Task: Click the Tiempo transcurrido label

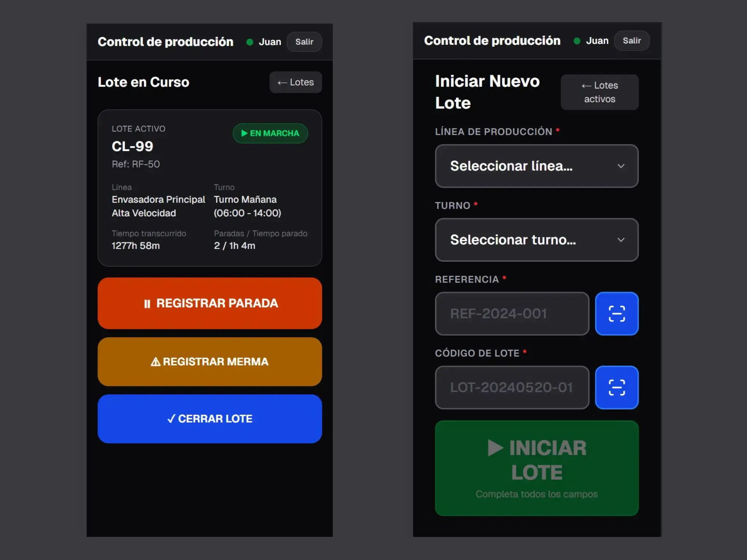Action: (x=149, y=234)
